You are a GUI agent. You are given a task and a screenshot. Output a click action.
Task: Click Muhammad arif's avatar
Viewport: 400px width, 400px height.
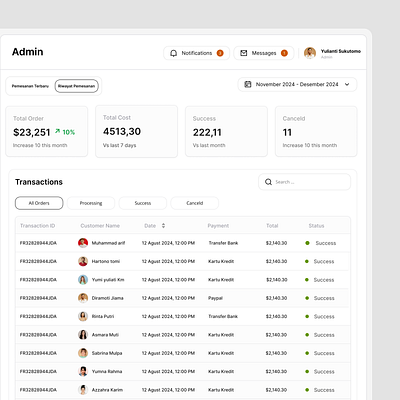[83, 243]
